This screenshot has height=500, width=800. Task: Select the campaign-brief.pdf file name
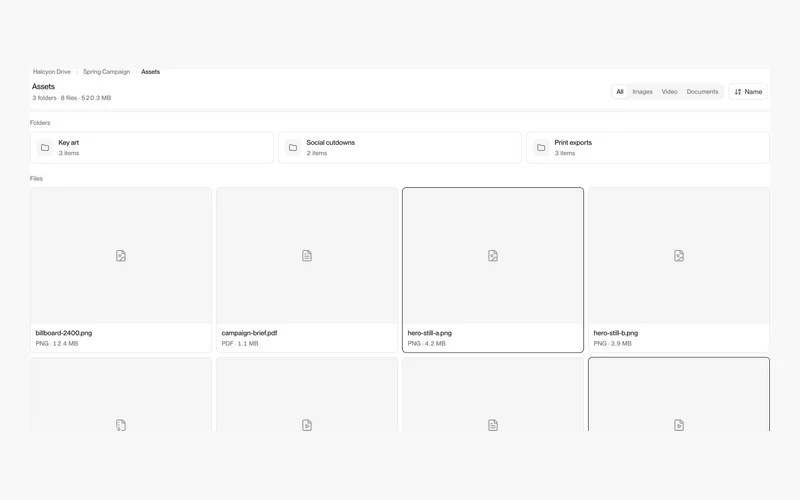tap(249, 333)
